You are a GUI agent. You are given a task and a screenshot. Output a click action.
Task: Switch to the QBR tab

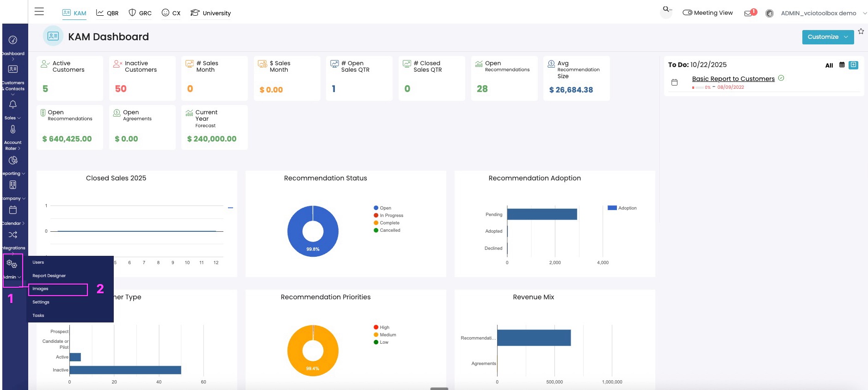click(107, 13)
